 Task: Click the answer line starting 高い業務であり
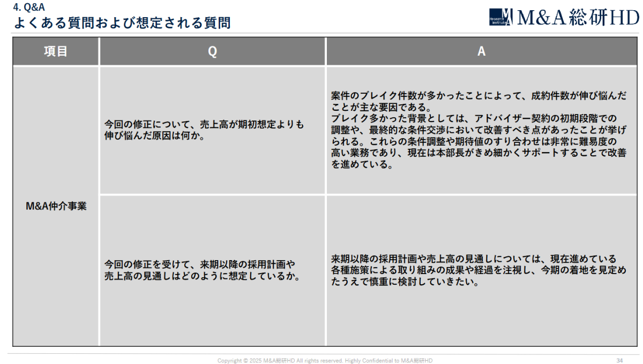pyautogui.click(x=478, y=153)
